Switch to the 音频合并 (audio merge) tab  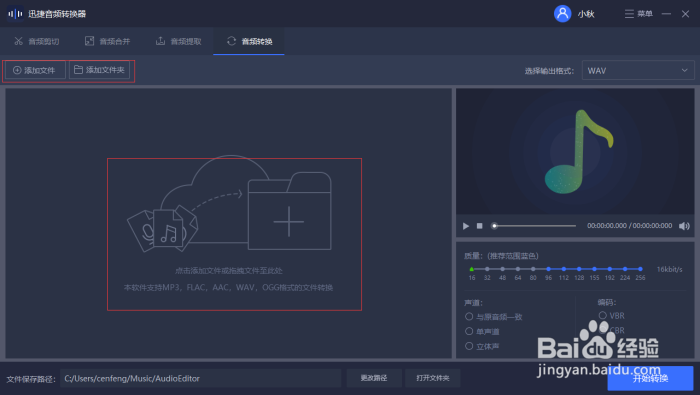point(108,42)
